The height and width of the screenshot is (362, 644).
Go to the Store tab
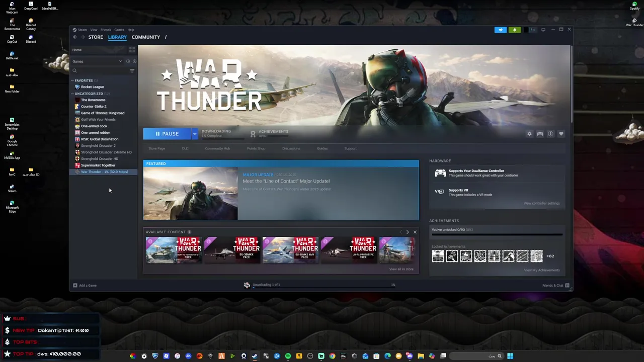pyautogui.click(x=96, y=37)
